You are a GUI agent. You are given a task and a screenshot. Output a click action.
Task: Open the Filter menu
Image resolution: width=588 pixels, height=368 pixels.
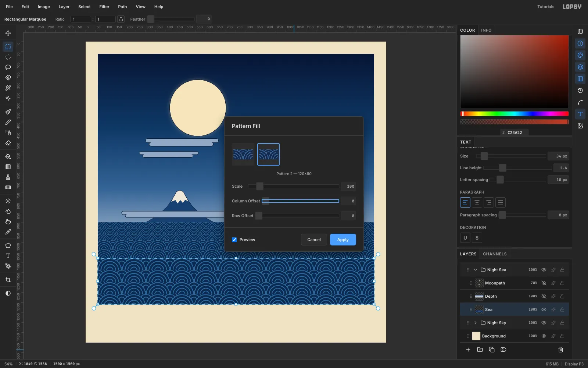point(104,7)
